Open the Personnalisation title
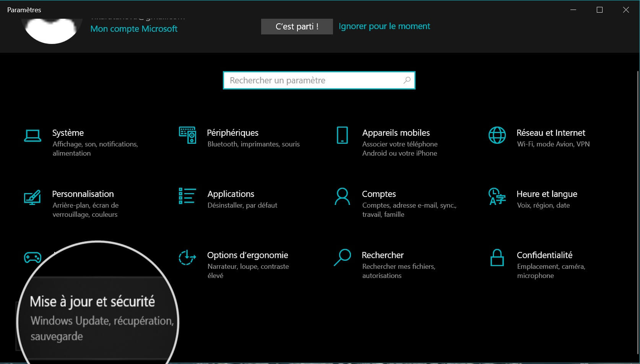 coord(83,194)
